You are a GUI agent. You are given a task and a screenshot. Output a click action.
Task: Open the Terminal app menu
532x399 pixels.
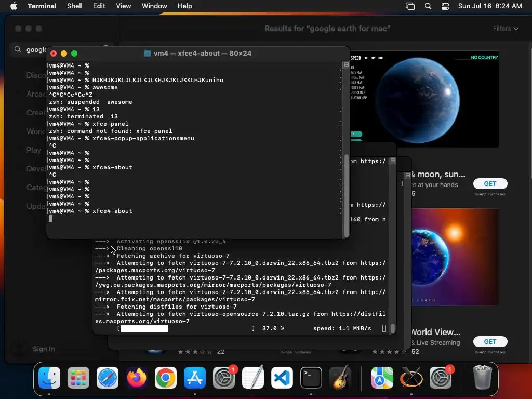[x=42, y=6]
